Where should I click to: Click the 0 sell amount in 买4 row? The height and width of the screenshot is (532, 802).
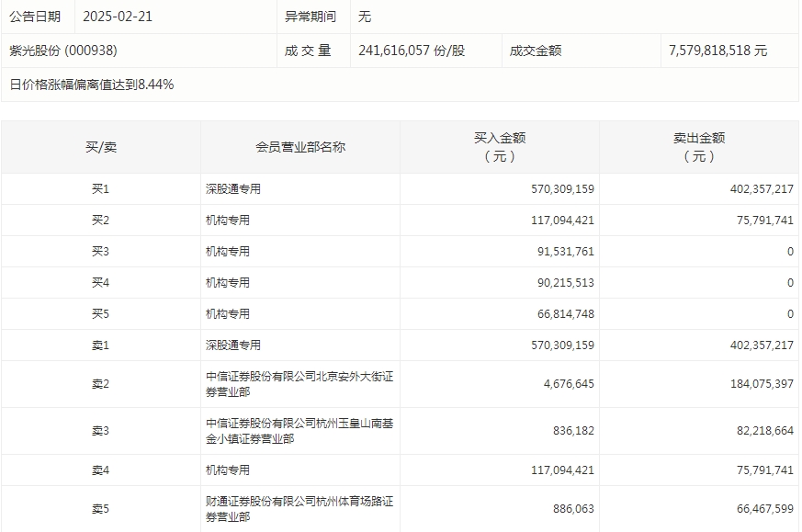click(790, 282)
